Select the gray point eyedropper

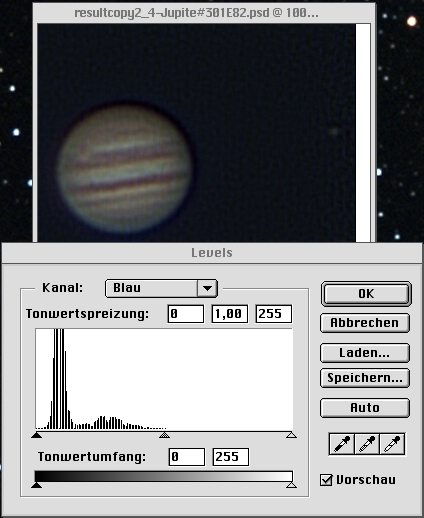point(367,444)
